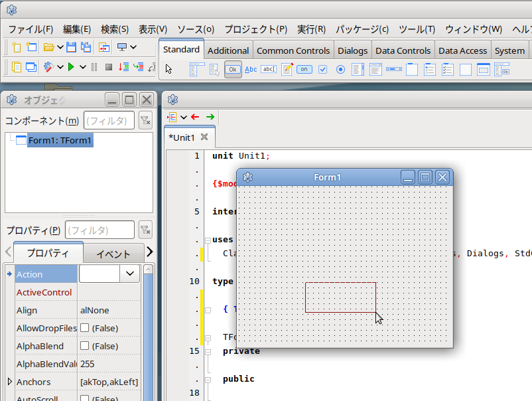Open the dropdown arrow beside Open folder
The image size is (532, 401).
60,47
